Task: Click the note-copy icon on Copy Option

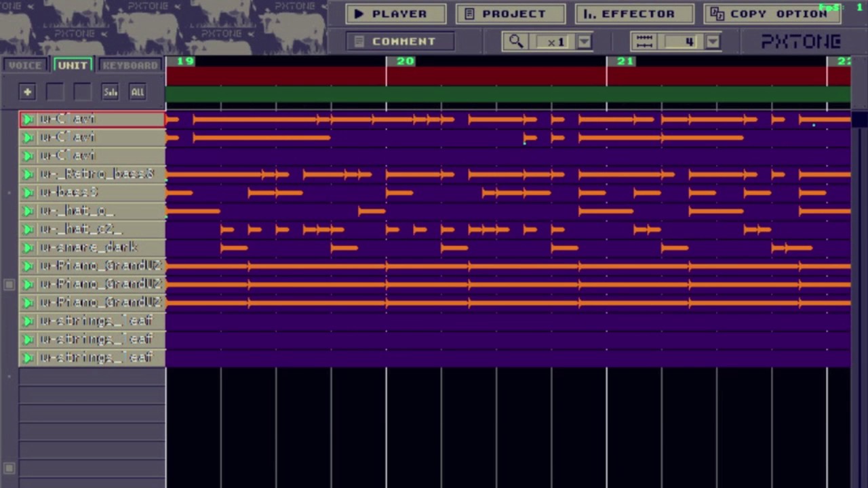Action: click(717, 14)
